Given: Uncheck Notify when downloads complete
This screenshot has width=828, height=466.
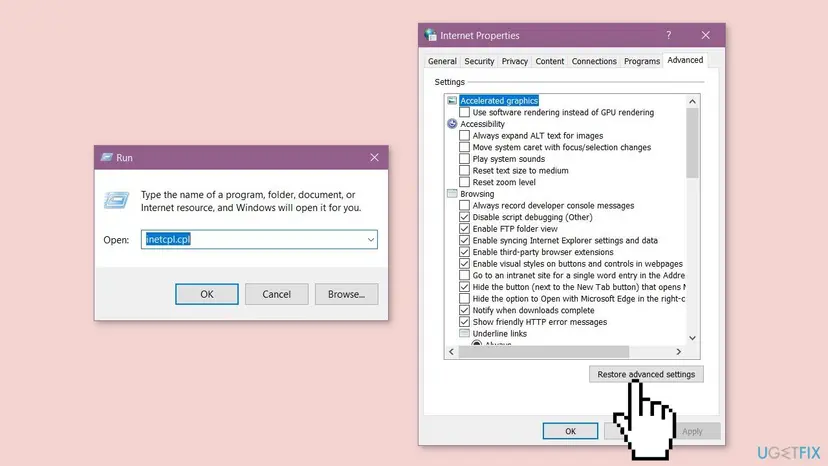Looking at the screenshot, I should (x=464, y=310).
